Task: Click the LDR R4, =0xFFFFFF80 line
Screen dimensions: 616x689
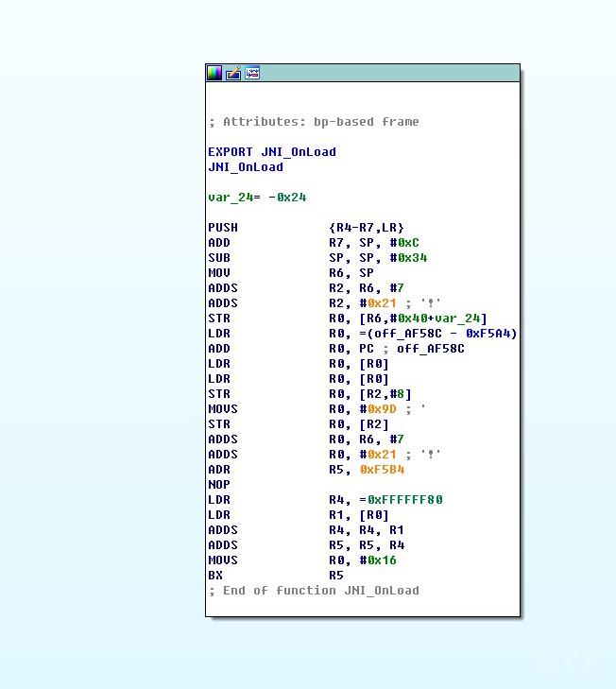Action: 325,500
